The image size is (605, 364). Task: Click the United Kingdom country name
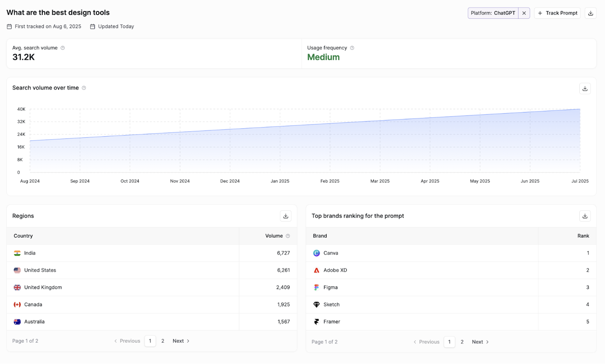(43, 287)
